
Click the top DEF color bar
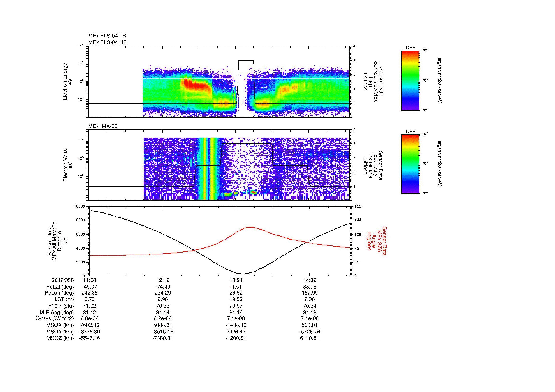coord(410,80)
